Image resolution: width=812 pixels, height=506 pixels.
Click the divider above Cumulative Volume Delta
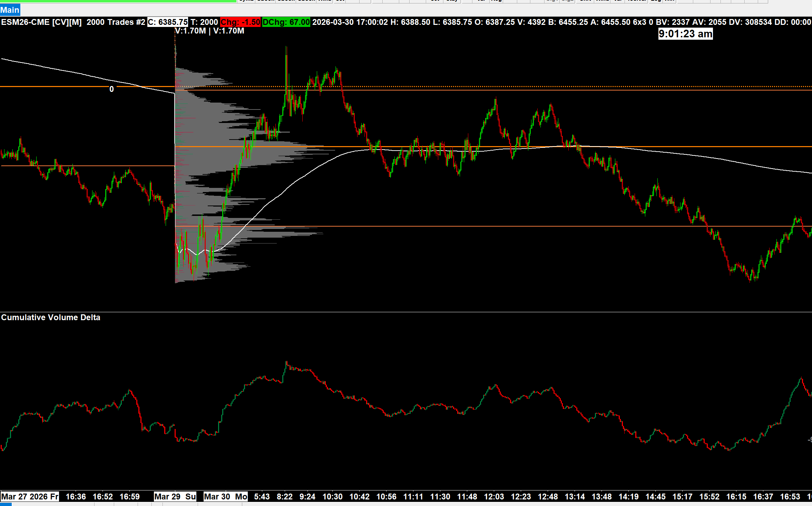(x=406, y=312)
